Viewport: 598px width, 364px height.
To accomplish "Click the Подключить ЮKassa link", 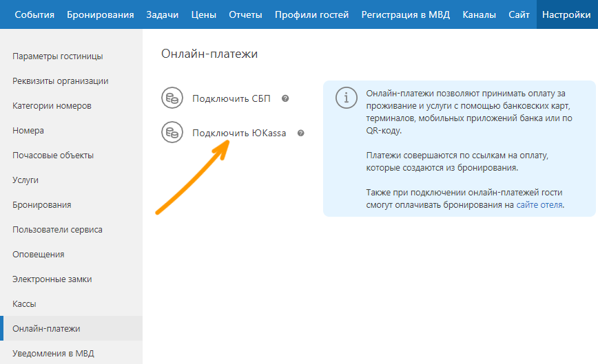I will coord(239,133).
